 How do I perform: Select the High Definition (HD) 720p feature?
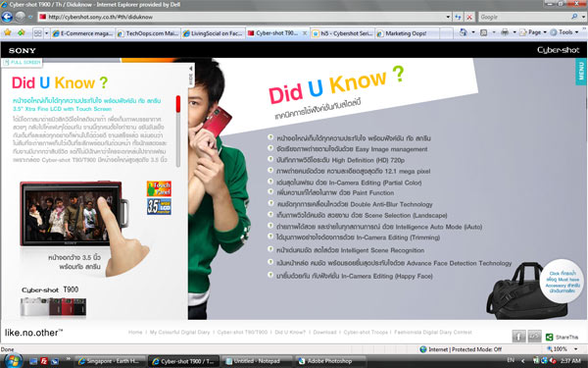pyautogui.click(x=340, y=160)
